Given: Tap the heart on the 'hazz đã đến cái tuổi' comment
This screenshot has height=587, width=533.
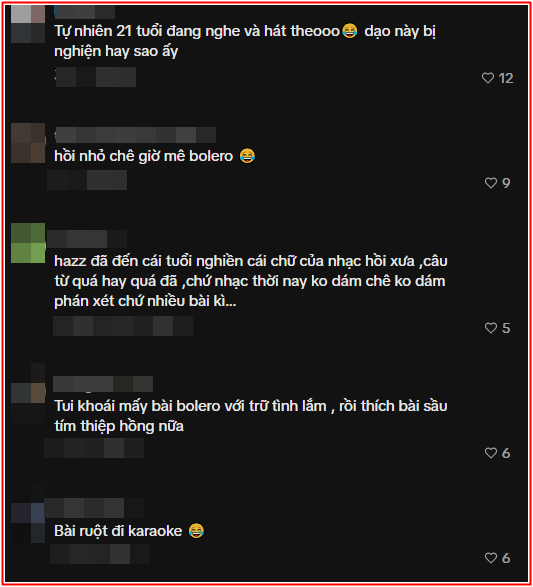Looking at the screenshot, I should point(491,328).
